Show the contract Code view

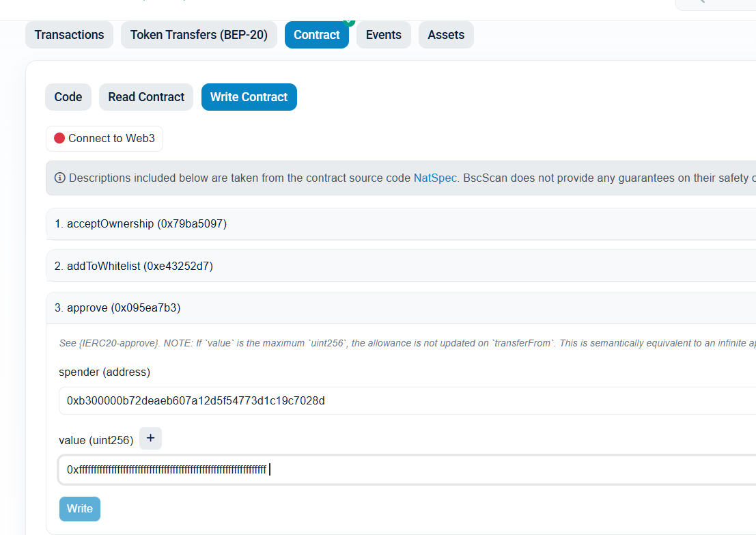tap(68, 97)
